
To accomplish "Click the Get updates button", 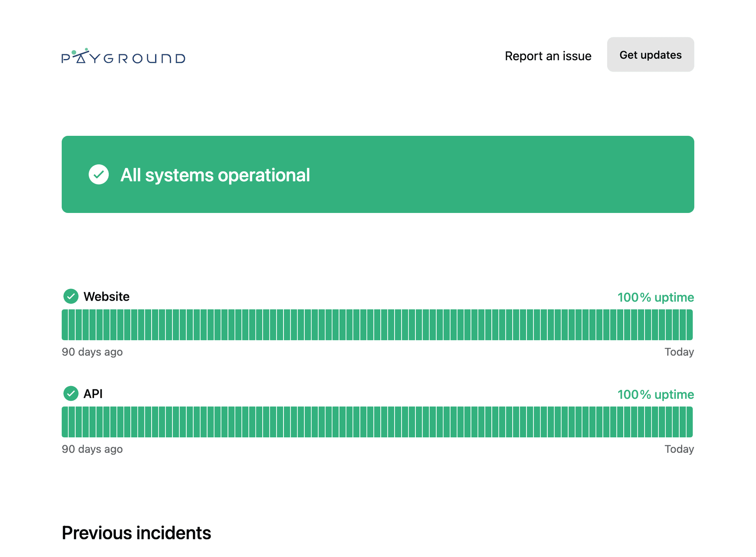I will [x=650, y=55].
